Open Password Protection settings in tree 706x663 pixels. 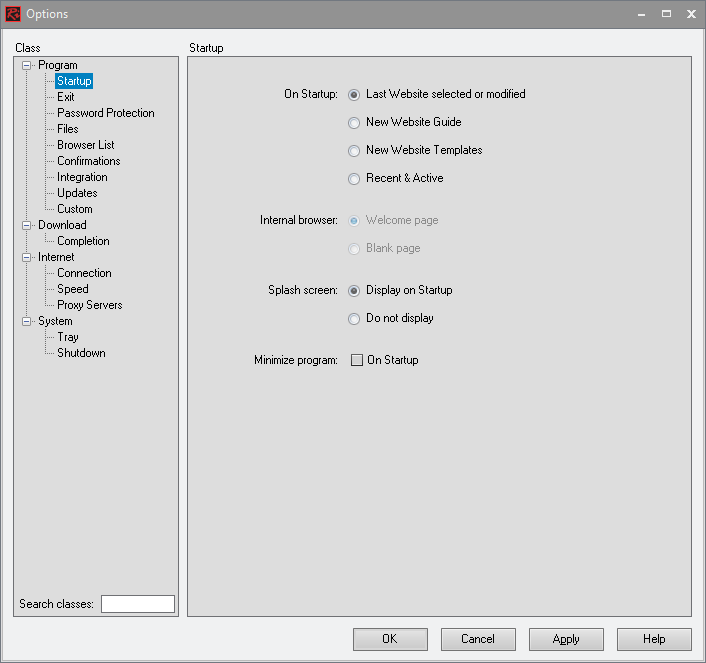tap(105, 113)
